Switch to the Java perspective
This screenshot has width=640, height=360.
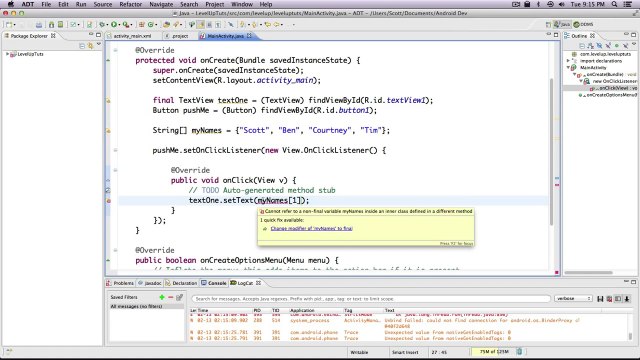562,24
